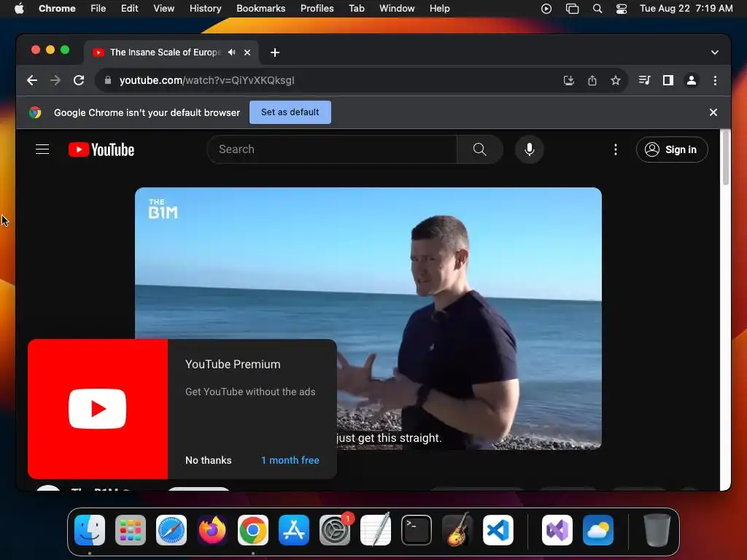Screen dimensions: 747x560
Task: Click No thanks on Premium popup
Action: (x=208, y=461)
